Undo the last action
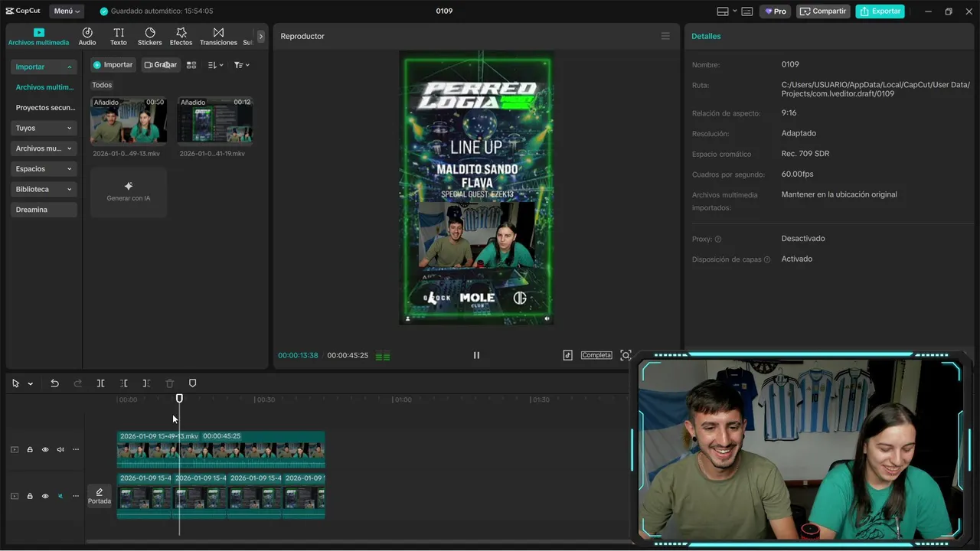The image size is (980, 551). click(54, 383)
